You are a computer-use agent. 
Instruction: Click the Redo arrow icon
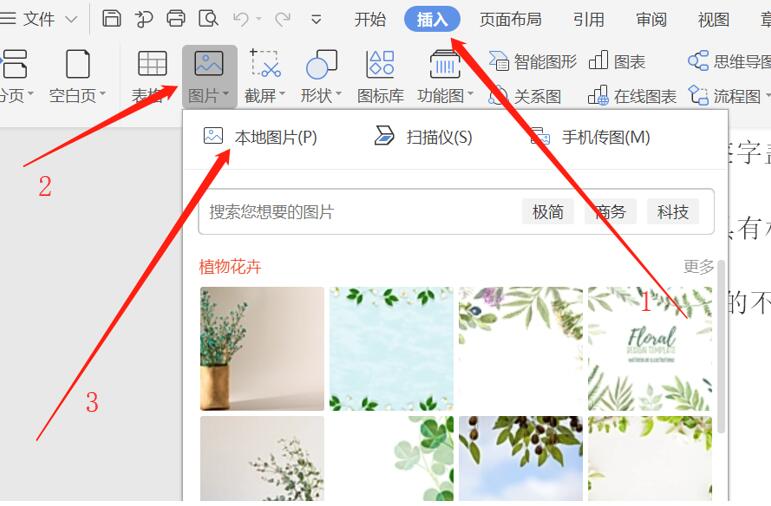pos(283,19)
